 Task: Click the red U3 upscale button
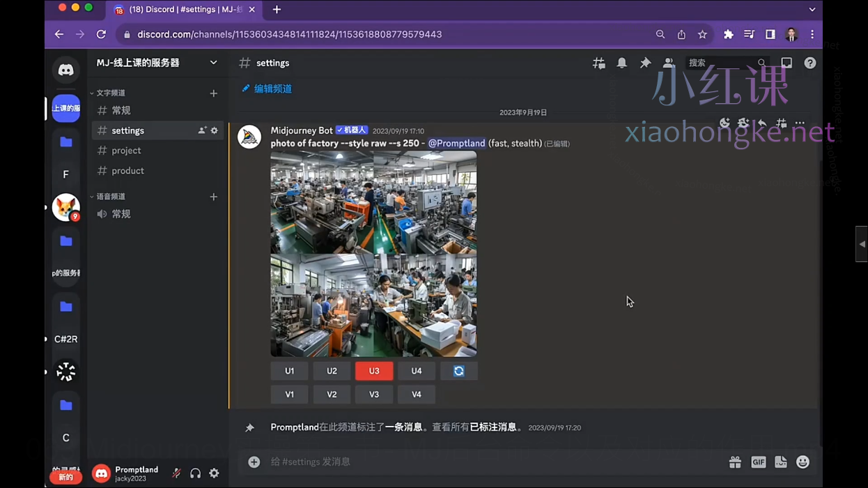pyautogui.click(x=374, y=371)
